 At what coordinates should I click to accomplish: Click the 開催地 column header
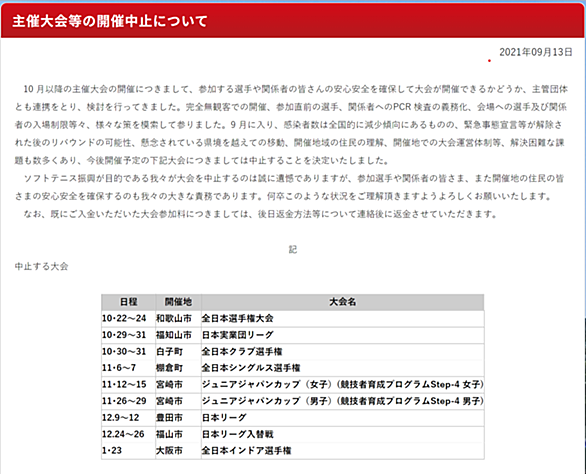[x=178, y=302]
